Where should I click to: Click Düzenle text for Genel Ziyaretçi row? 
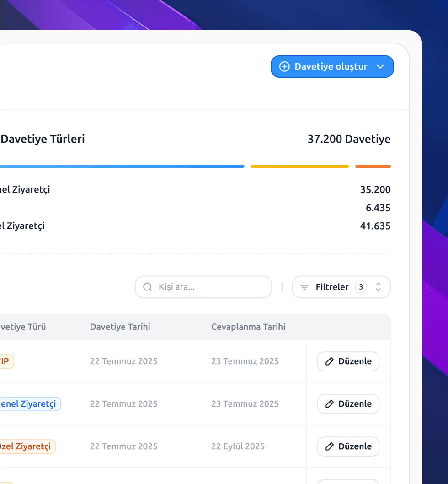coord(355,404)
